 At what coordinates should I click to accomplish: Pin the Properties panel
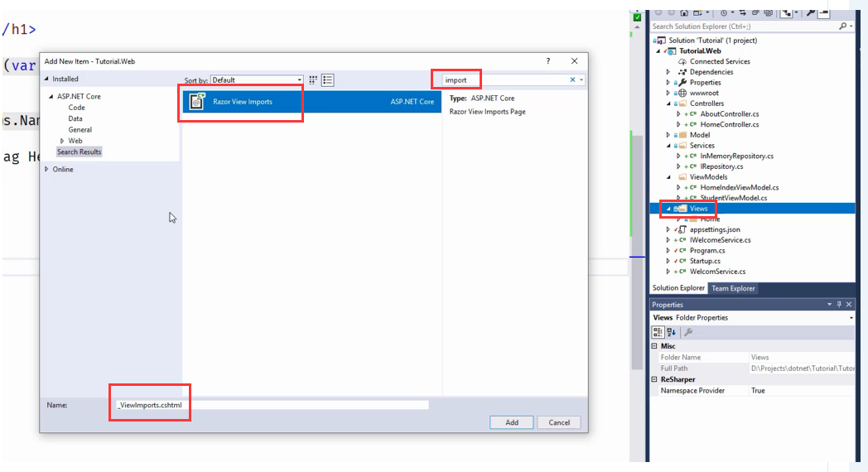839,305
